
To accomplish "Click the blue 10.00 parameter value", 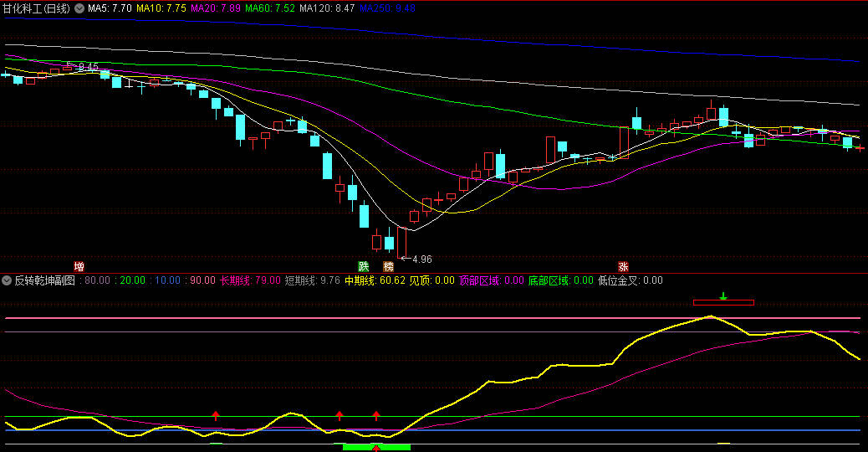I will (167, 280).
